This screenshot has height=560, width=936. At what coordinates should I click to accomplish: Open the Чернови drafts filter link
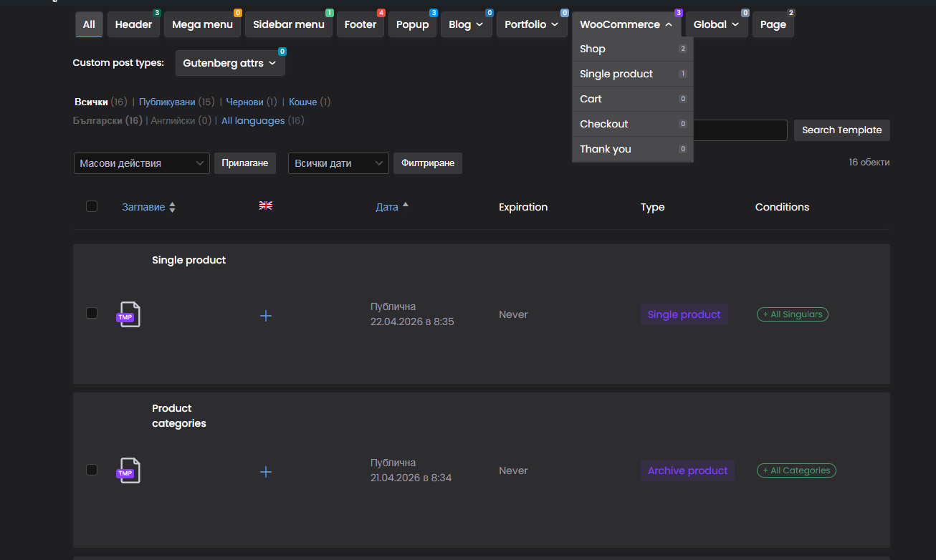245,102
